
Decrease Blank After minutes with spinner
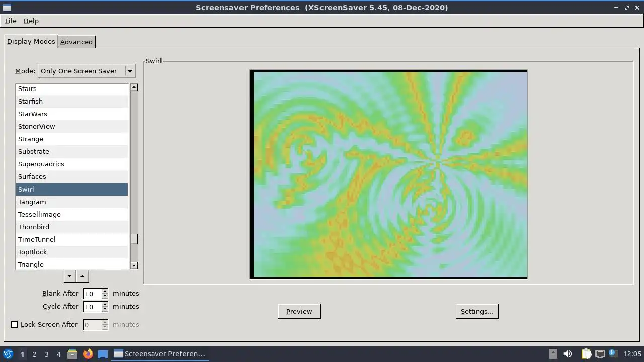[x=105, y=296]
